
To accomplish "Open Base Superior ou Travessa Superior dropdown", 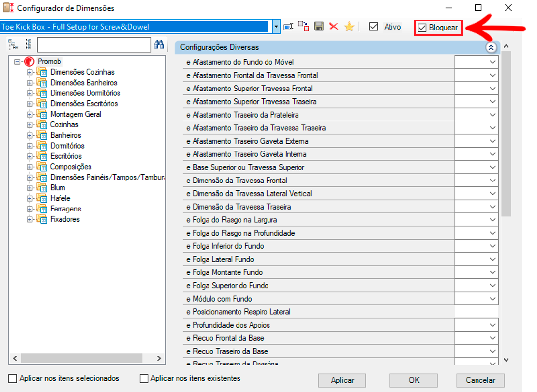I will (492, 168).
